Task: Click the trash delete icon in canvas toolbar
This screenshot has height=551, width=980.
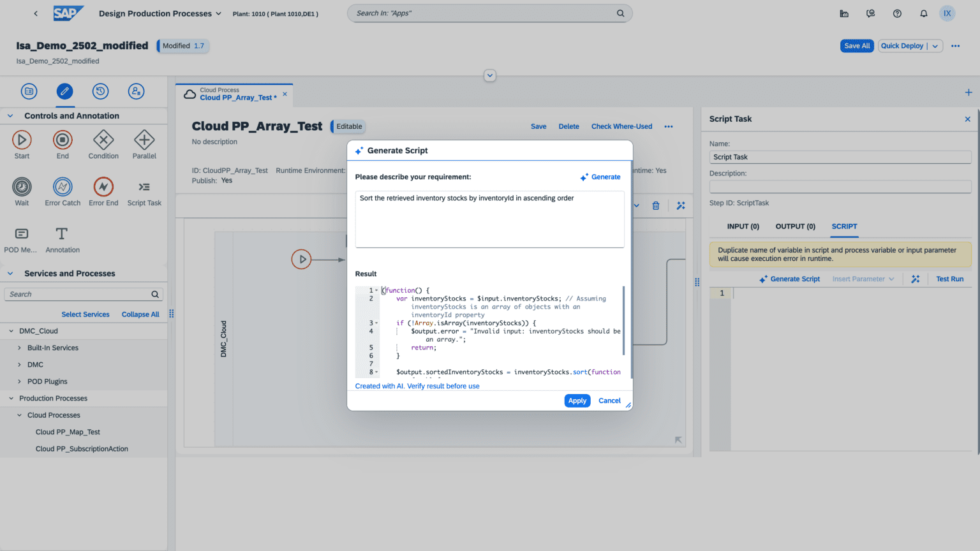Action: click(656, 205)
